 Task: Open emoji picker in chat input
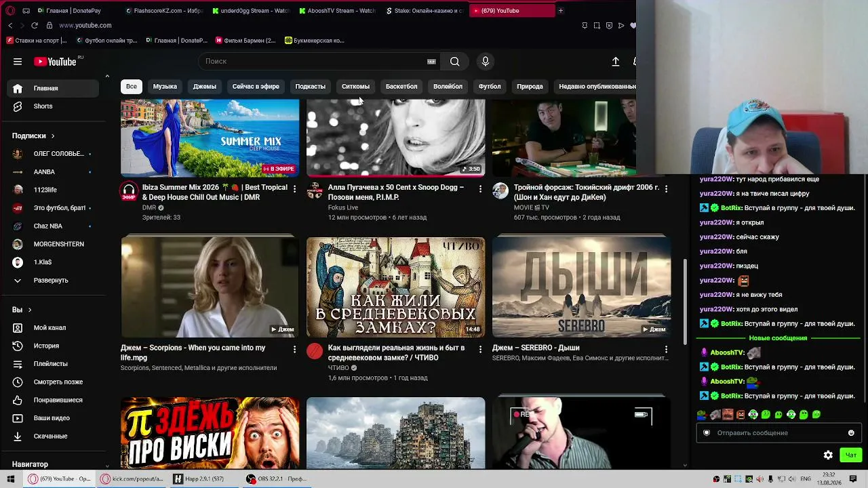[x=851, y=433]
